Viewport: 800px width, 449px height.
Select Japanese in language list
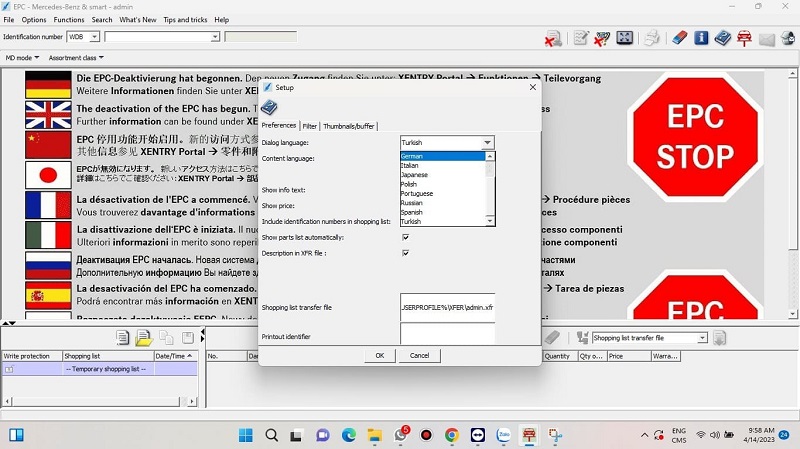point(442,174)
